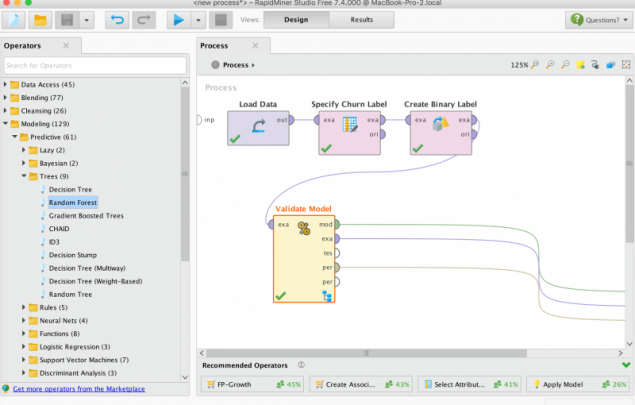Viewport: 635px width, 405px height.
Task: Collapse Predictive (61) folder
Action: (15, 137)
